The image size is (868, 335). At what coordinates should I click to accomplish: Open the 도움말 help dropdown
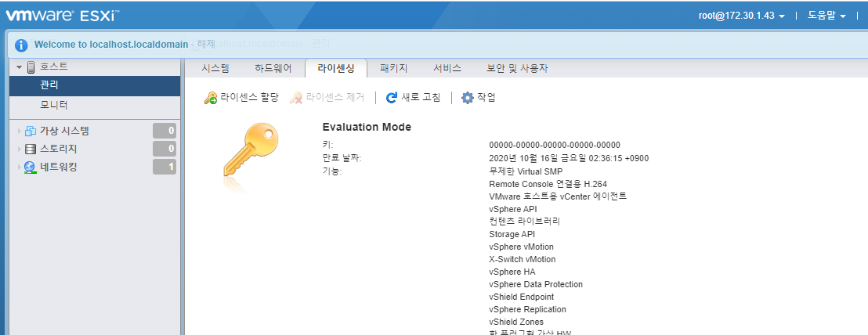[827, 16]
